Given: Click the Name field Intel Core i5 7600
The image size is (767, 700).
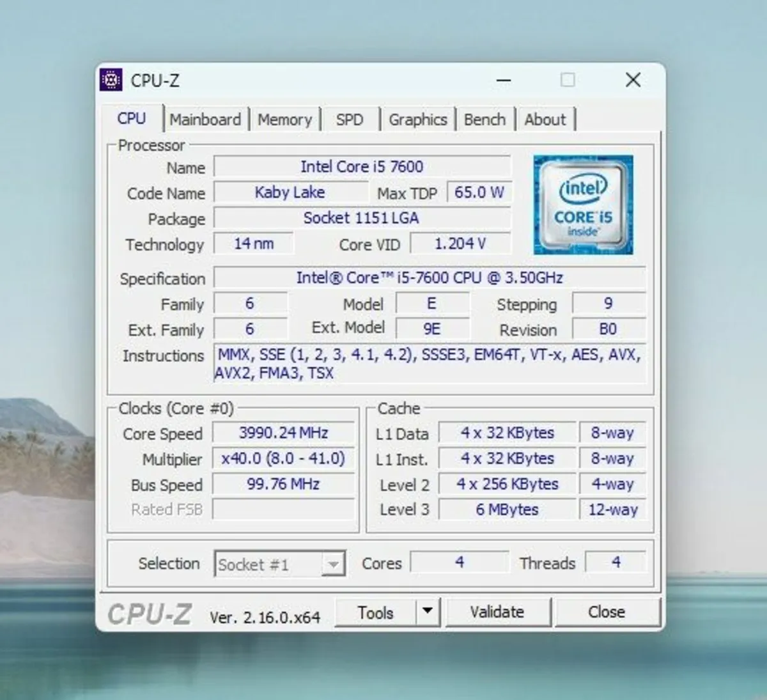Looking at the screenshot, I should pos(362,167).
